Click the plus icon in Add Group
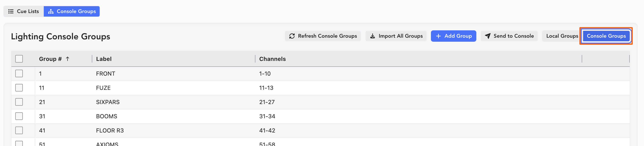 pyautogui.click(x=438, y=36)
